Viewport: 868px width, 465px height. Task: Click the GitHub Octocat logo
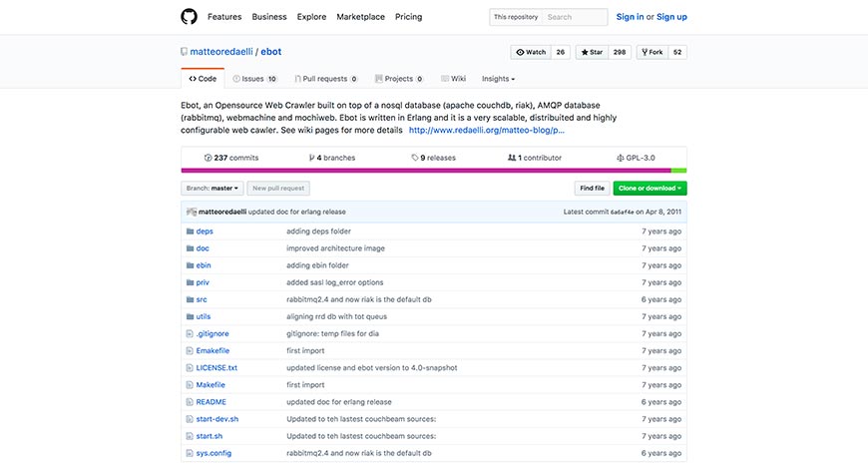[189, 17]
